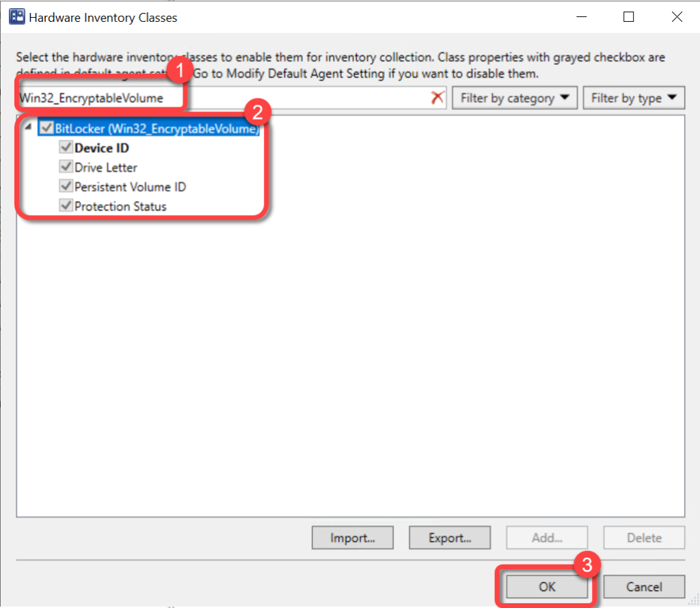Maximize the dialog window
This screenshot has width=700, height=608.
click(x=629, y=18)
